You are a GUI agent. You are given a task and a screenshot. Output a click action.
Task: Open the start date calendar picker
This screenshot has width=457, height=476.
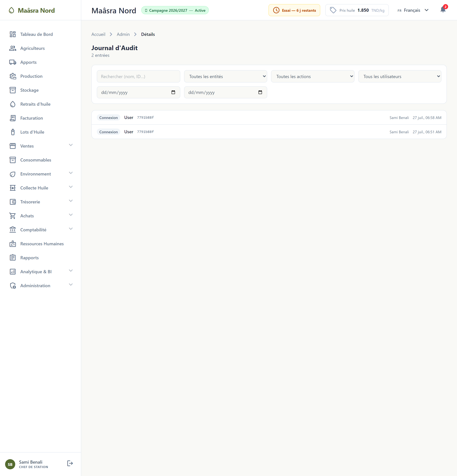tap(173, 92)
